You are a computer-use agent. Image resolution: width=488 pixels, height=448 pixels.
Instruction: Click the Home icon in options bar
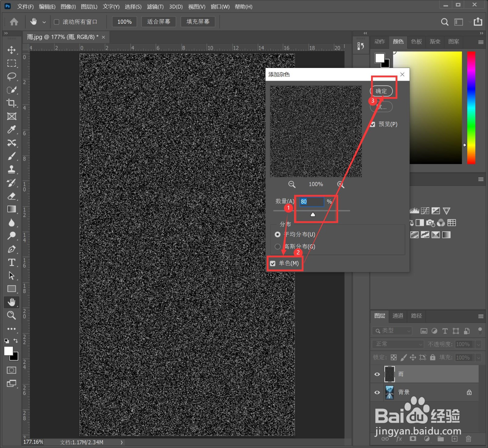click(14, 22)
